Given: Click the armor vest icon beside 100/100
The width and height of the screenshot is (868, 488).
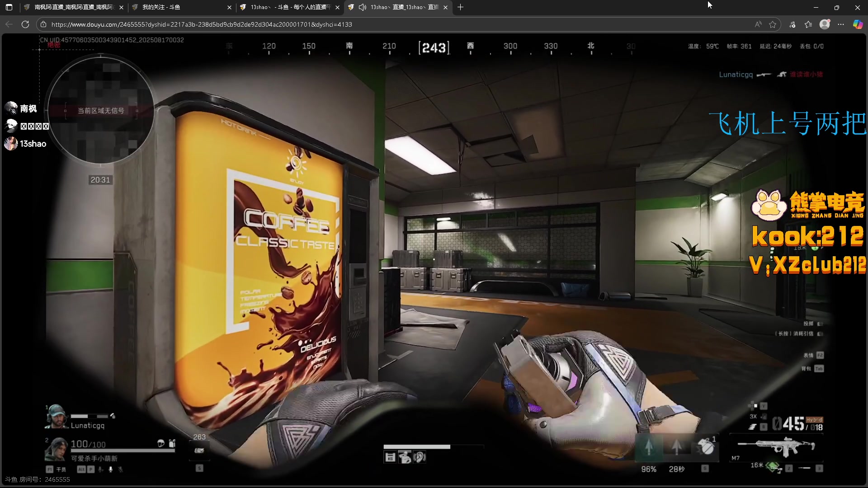Looking at the screenshot, I should (172, 443).
